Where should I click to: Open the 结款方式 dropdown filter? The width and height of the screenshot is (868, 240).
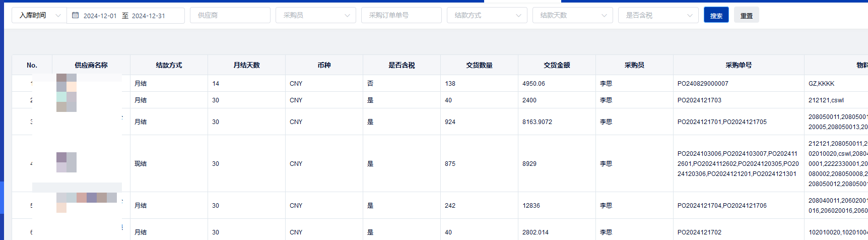(x=487, y=16)
